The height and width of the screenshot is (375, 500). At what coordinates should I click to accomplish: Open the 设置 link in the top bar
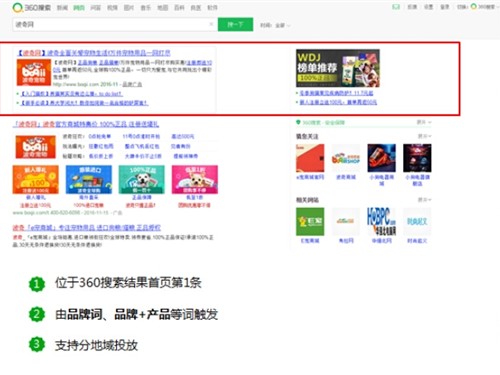point(428,7)
